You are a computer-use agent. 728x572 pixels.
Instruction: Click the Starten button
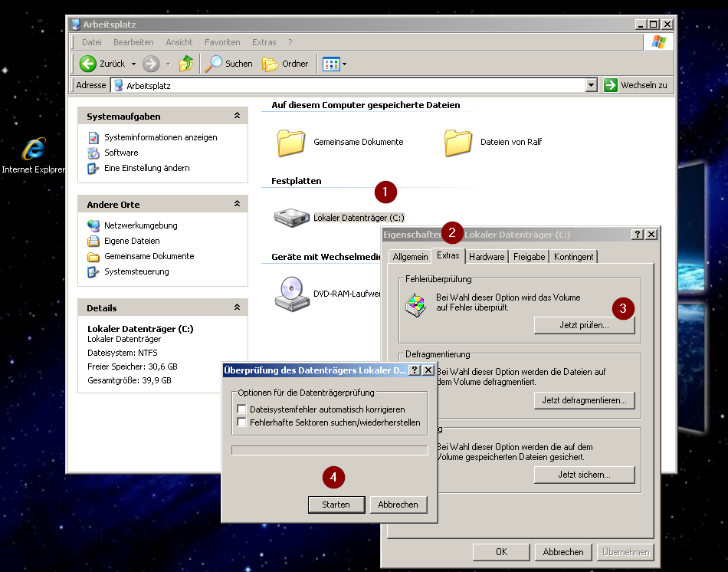click(336, 505)
